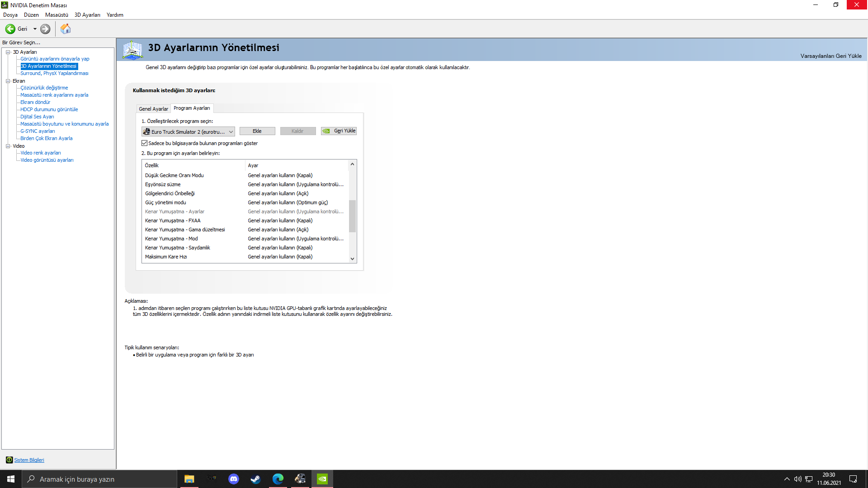
Task: Open the back history dropdown arrow
Action: pyautogui.click(x=35, y=29)
